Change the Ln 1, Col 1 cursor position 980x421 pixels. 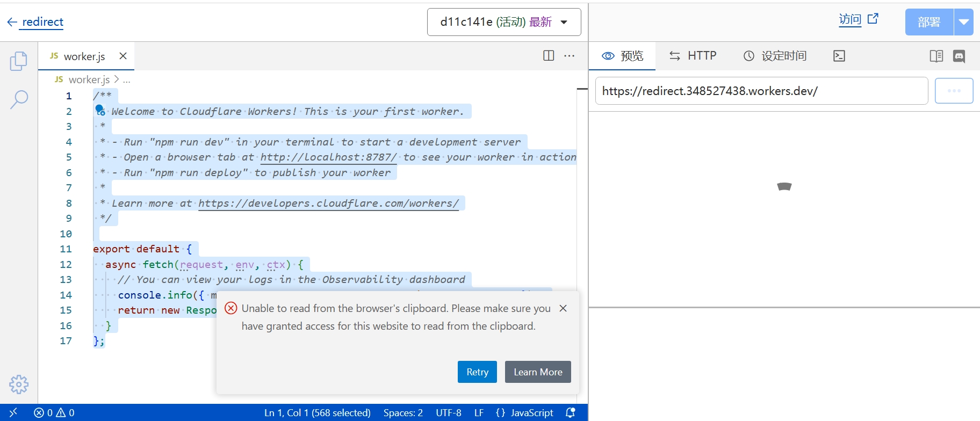318,412
